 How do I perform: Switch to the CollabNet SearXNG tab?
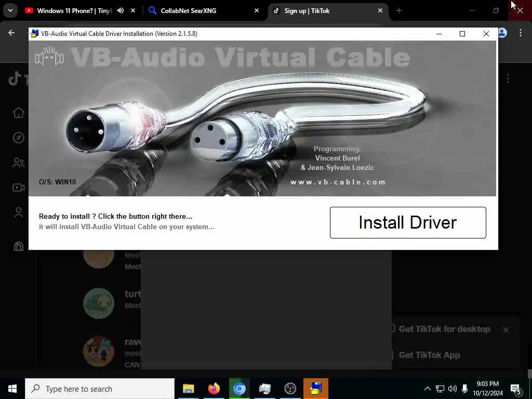coord(188,11)
